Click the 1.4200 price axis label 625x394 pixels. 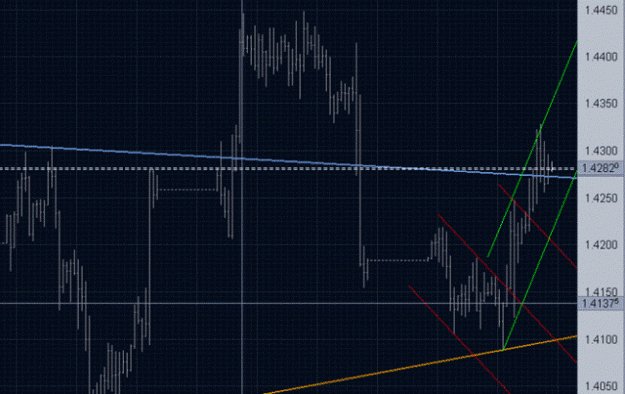(x=601, y=245)
